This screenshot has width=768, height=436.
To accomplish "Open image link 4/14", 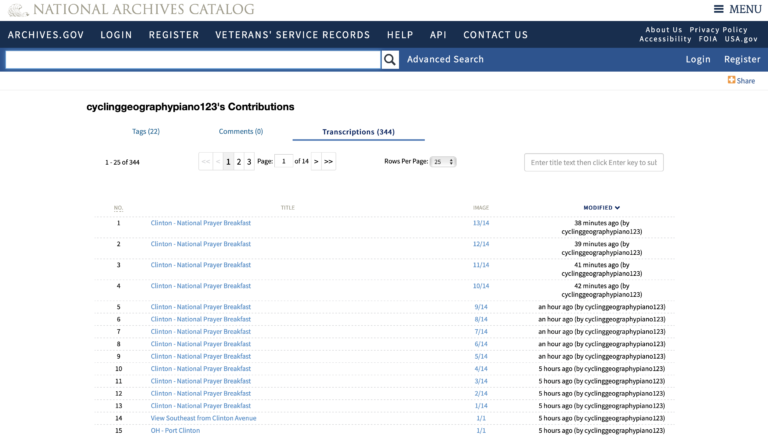I will coord(481,369).
